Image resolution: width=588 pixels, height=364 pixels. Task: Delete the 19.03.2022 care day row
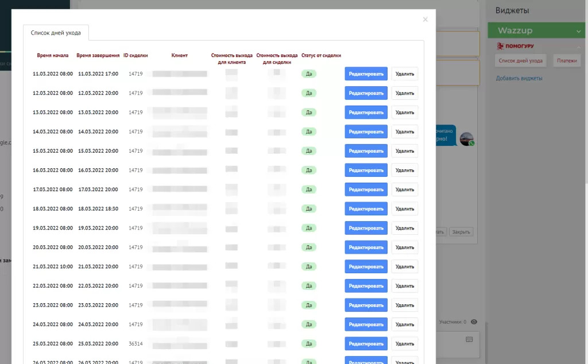(x=405, y=228)
